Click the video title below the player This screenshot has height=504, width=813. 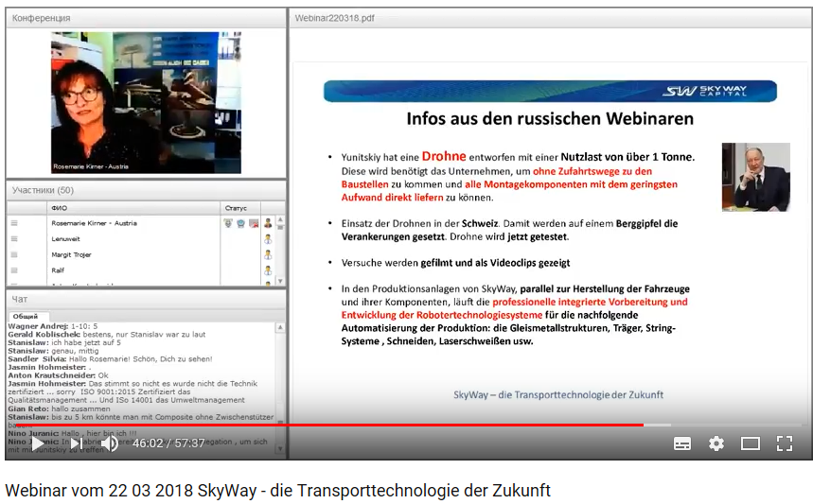277,490
